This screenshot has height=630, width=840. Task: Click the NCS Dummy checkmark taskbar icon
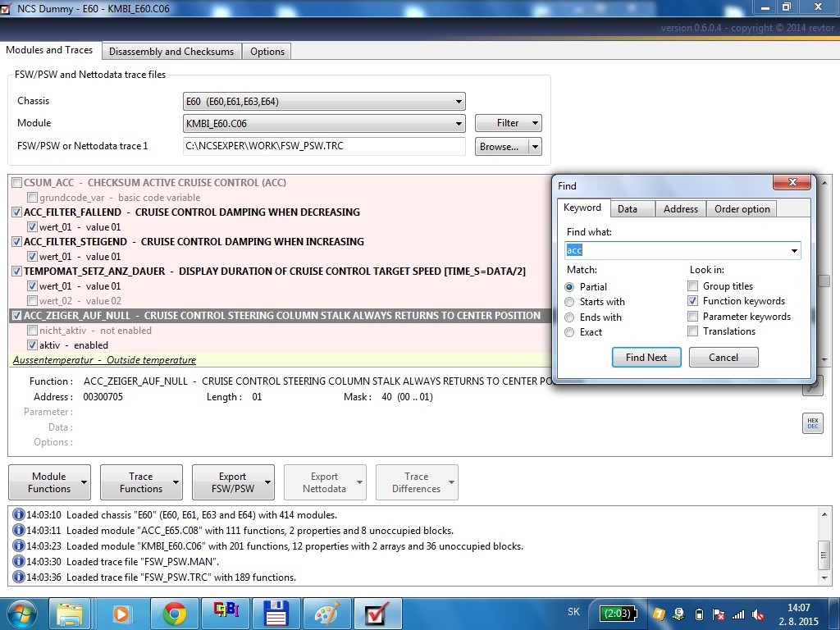click(x=377, y=613)
